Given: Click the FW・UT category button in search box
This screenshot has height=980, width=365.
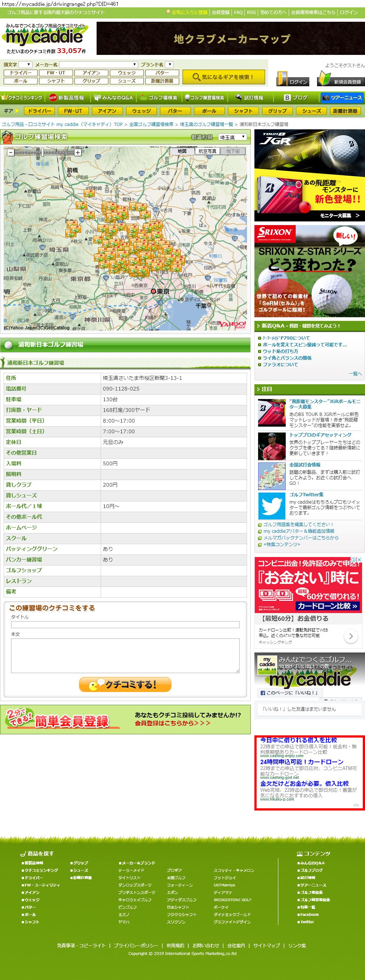Looking at the screenshot, I should (56, 73).
